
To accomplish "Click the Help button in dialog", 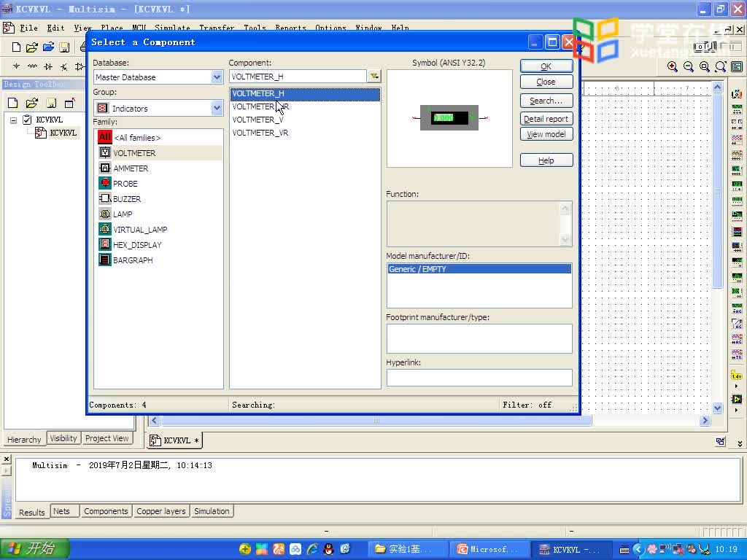I will click(546, 160).
